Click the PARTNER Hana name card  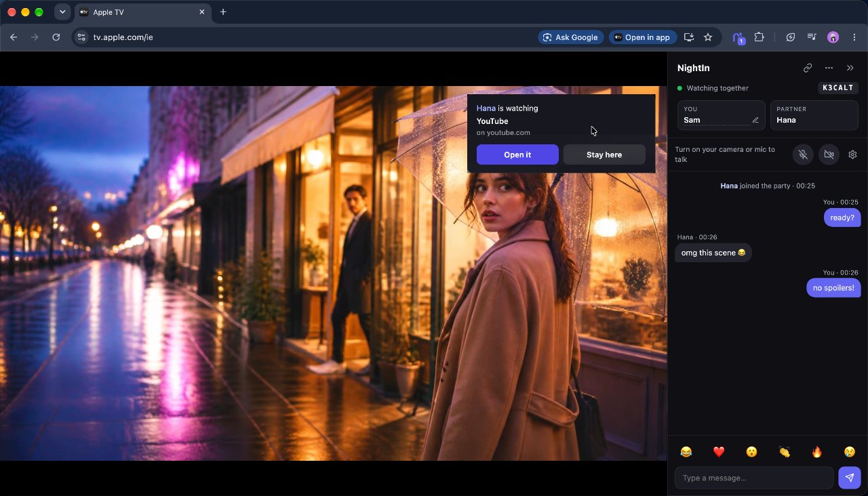pos(814,115)
